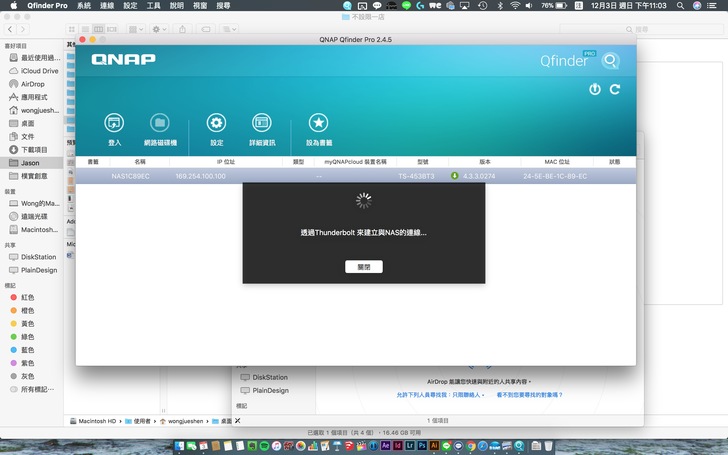Select 下載項目 in the Finder sidebar
Image resolution: width=728 pixels, height=455 pixels.
coord(29,150)
